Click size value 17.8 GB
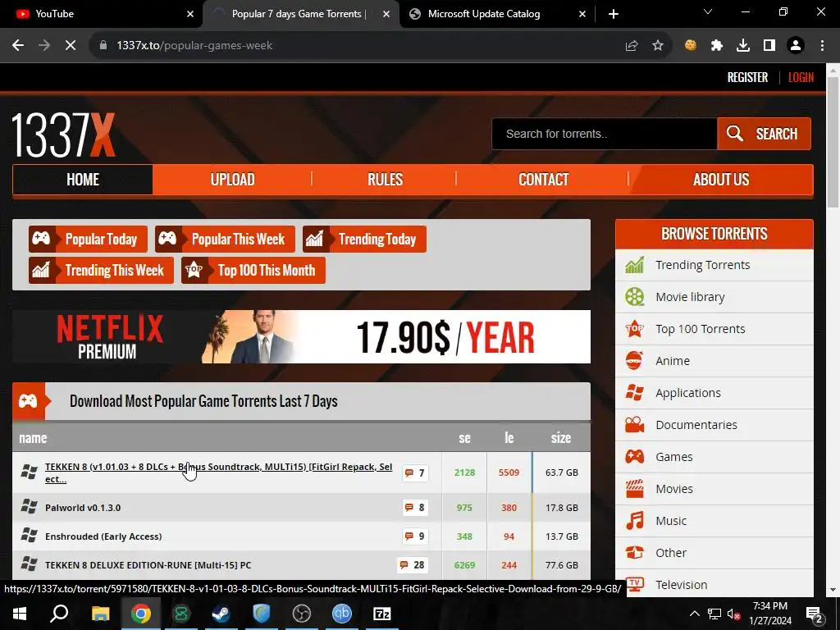This screenshot has height=630, width=840. coord(561,508)
